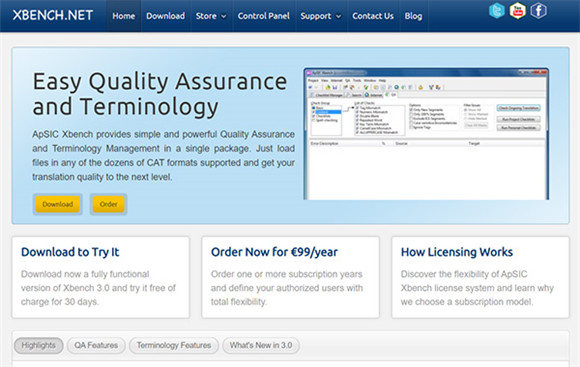
Task: Go to the Home menu item
Action: coord(124,16)
